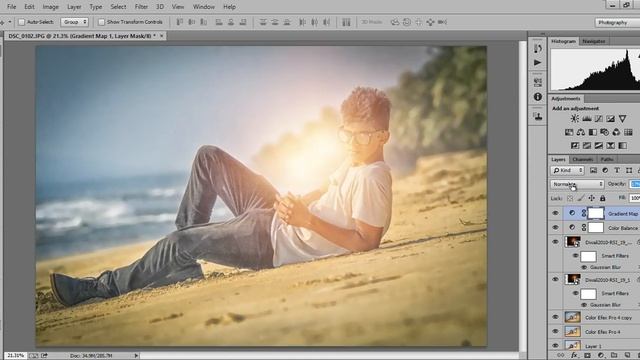Click the fx layer style button
Image resolution: width=640 pixels, height=360 pixels.
pos(574,356)
